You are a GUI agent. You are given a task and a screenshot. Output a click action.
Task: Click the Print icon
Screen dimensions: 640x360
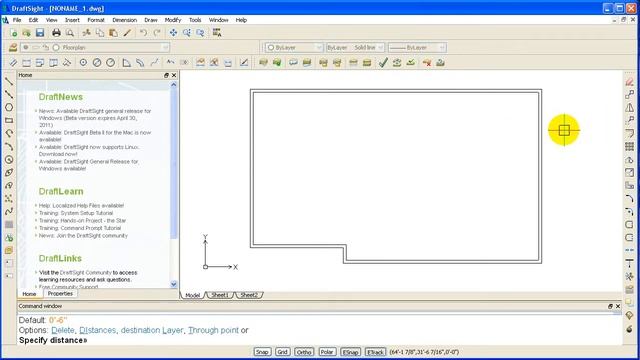[x=56, y=33]
